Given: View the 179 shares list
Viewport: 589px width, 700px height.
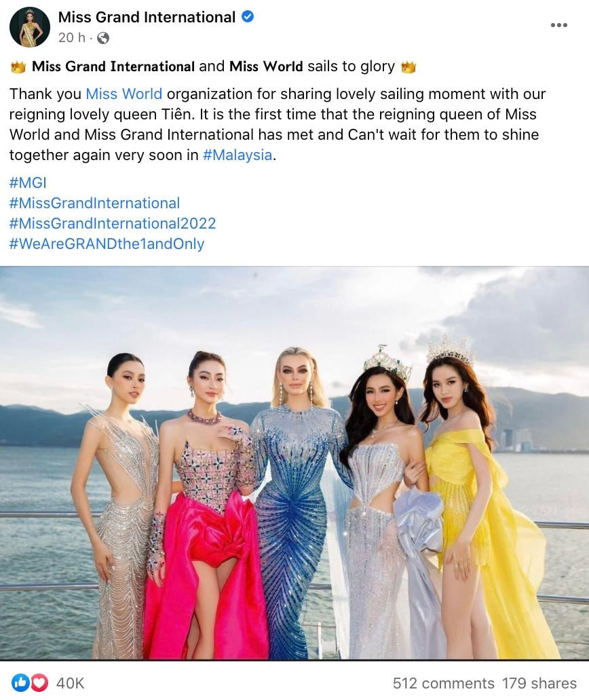Looking at the screenshot, I should tap(539, 683).
